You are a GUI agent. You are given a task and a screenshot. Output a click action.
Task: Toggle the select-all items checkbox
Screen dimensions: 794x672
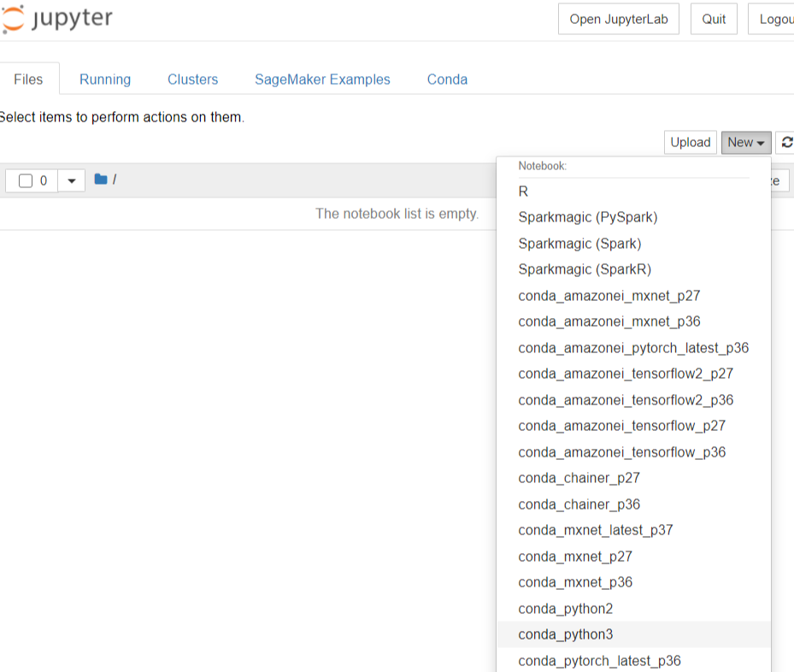tap(26, 180)
